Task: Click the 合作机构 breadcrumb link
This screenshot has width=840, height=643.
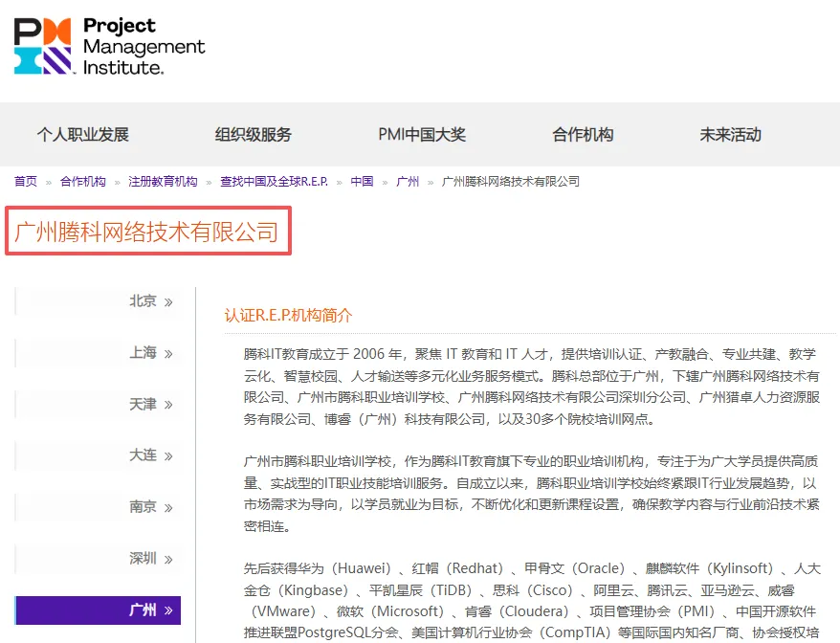Action: pyautogui.click(x=83, y=182)
